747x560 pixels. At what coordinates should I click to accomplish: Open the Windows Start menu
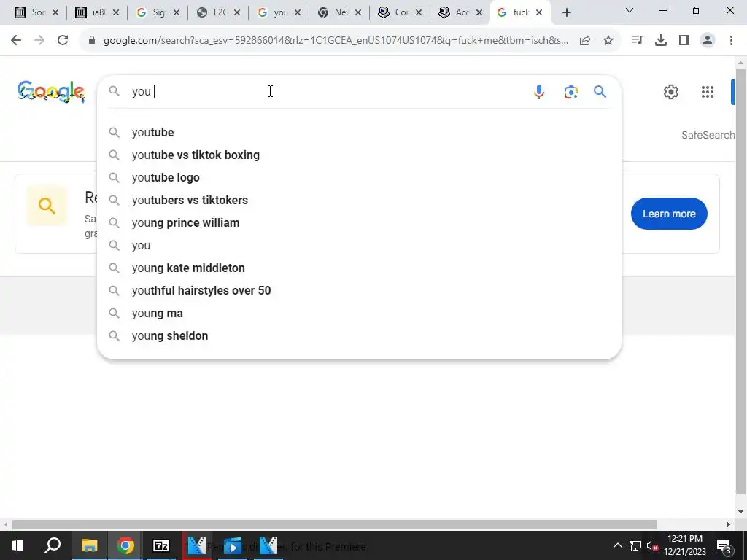coord(18,545)
